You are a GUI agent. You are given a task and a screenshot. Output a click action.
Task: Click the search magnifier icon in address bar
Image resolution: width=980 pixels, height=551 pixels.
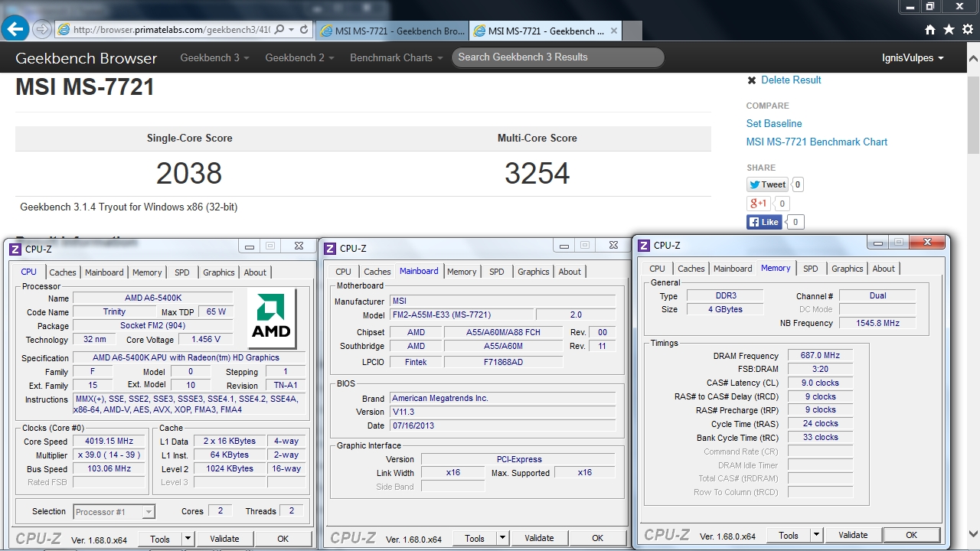pyautogui.click(x=279, y=30)
